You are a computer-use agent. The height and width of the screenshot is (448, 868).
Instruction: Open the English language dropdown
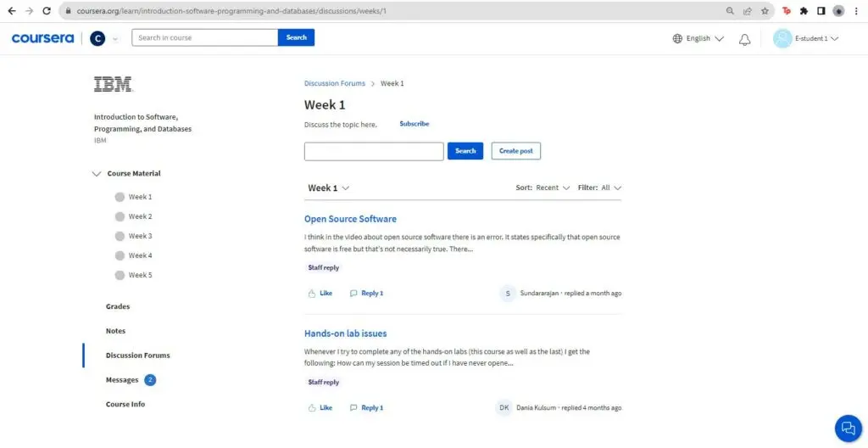(x=698, y=39)
